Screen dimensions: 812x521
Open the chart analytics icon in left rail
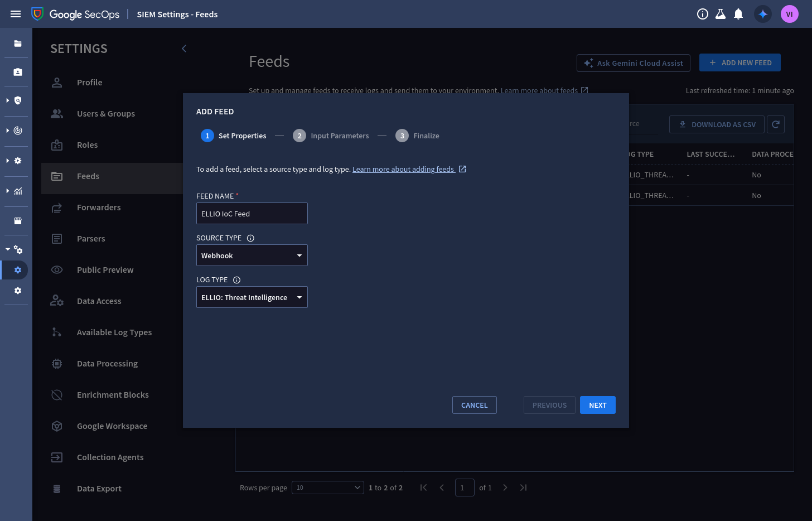18,191
